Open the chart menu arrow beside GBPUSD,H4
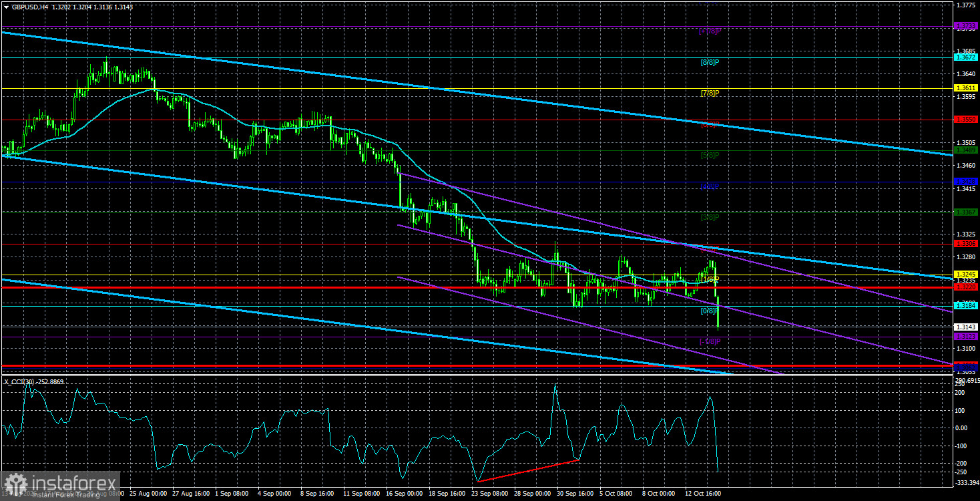The height and width of the screenshot is (501, 980). [x=5, y=6]
